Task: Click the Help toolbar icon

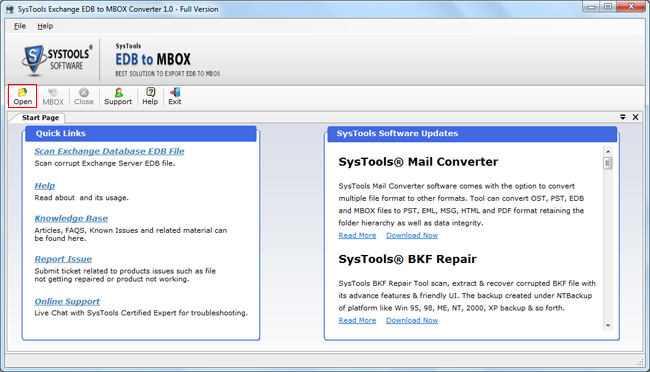Action: [150, 96]
